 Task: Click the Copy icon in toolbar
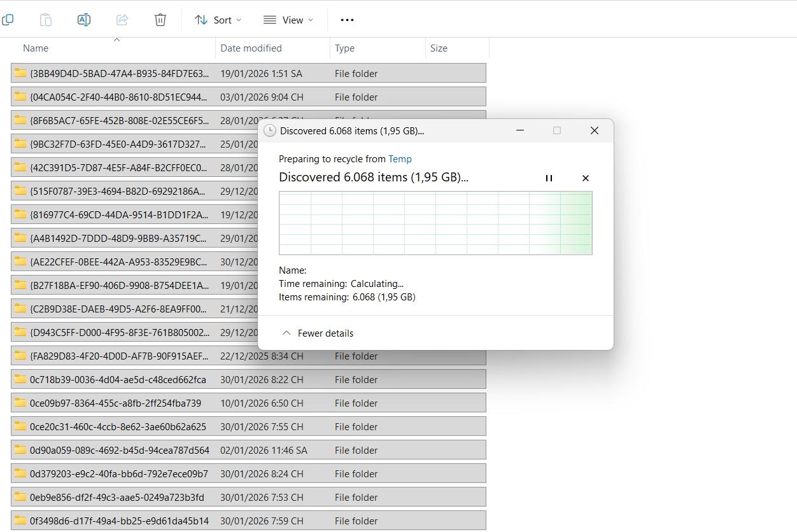click(8, 20)
